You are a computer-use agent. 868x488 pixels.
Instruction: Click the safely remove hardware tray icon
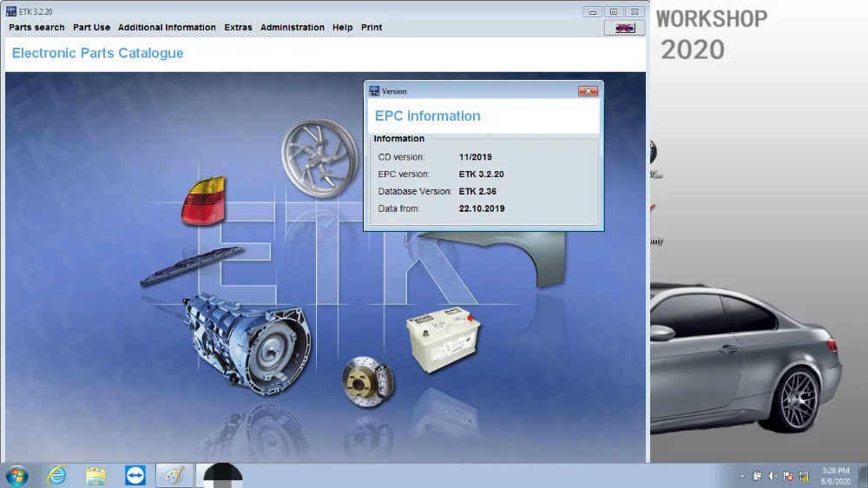[757, 476]
